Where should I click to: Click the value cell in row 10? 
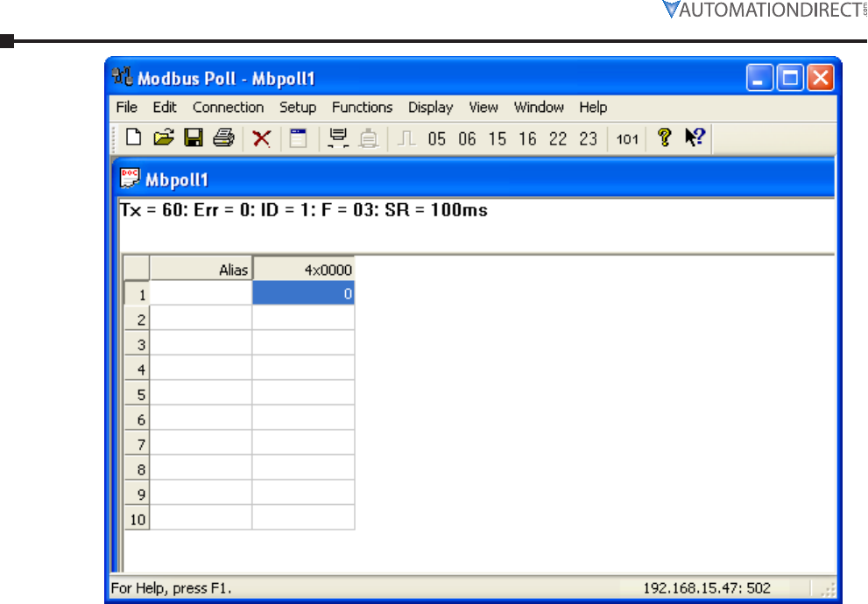click(303, 516)
